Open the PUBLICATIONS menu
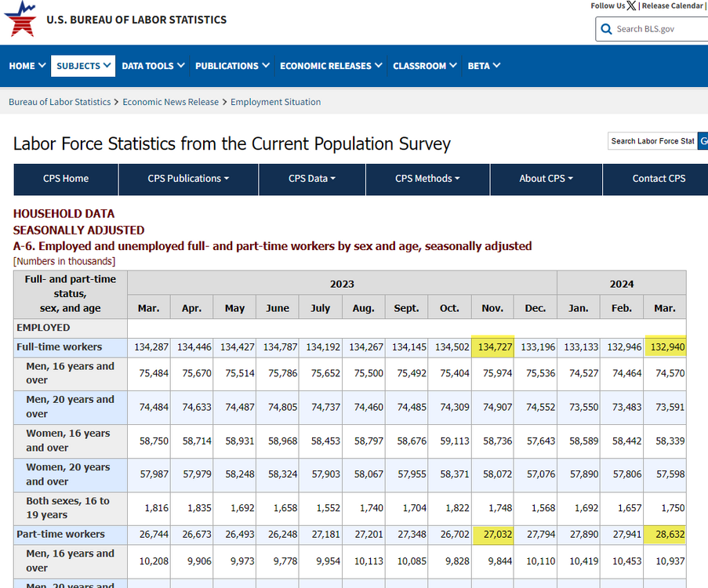708x588 pixels. pyautogui.click(x=232, y=66)
